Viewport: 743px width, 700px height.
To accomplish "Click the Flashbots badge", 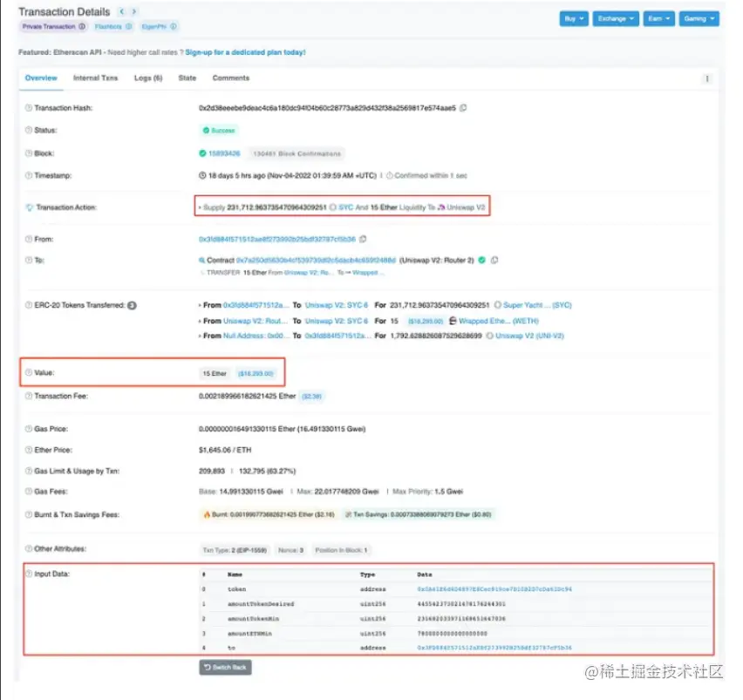I will click(x=113, y=26).
